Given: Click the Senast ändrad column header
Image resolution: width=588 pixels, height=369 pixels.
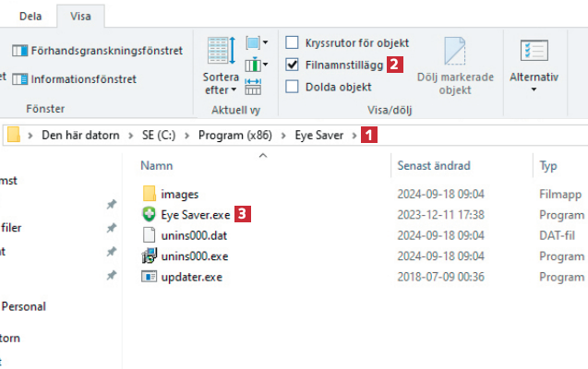Looking at the screenshot, I should [433, 166].
